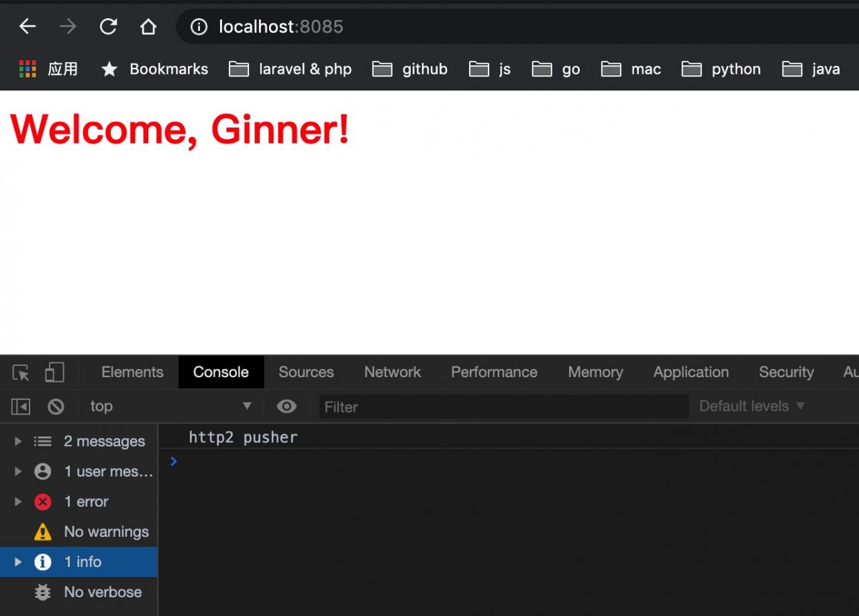Open the Bookmarks star folder
The height and width of the screenshot is (616, 859).
[154, 69]
